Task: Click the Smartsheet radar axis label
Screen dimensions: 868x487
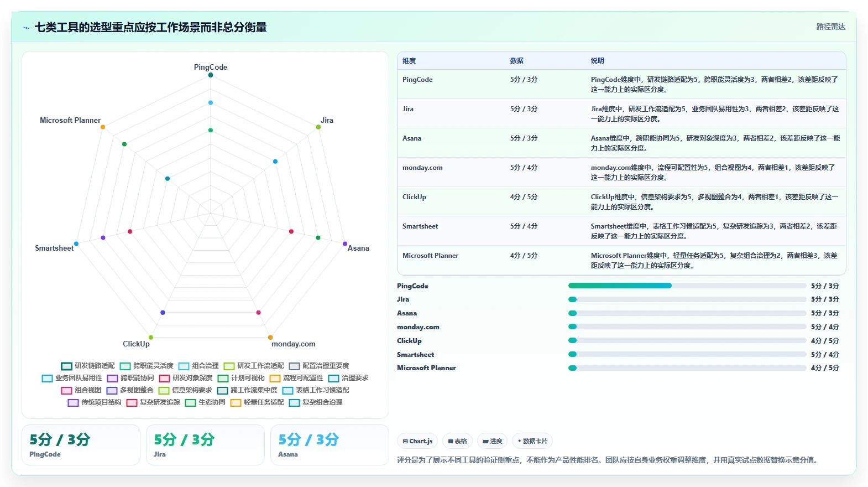Action: [x=54, y=248]
